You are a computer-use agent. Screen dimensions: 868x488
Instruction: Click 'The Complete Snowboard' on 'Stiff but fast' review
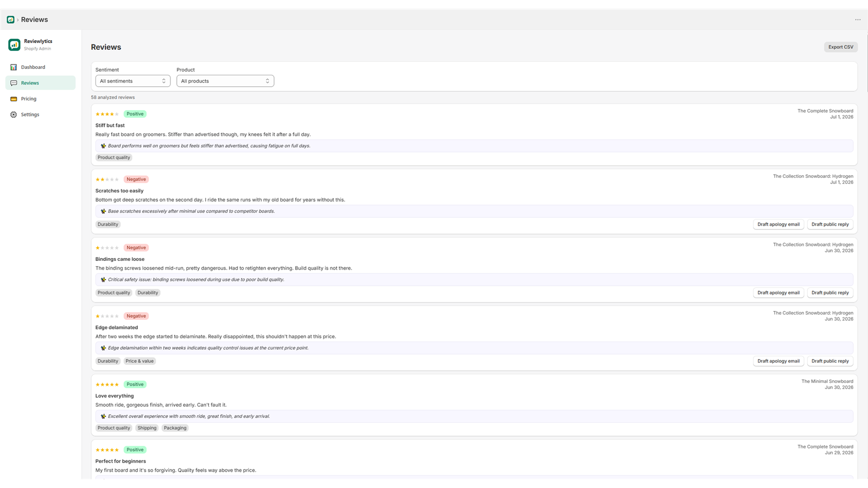pyautogui.click(x=825, y=111)
